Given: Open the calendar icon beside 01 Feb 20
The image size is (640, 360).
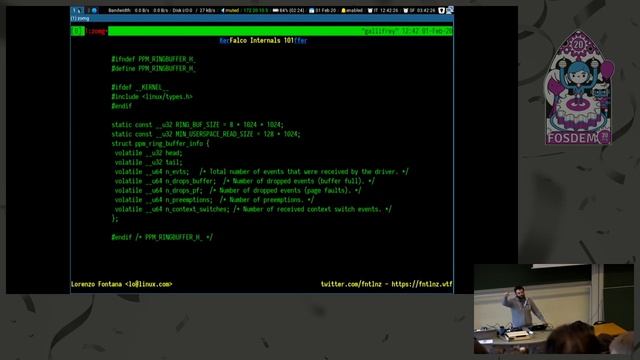Looking at the screenshot, I should [311, 11].
